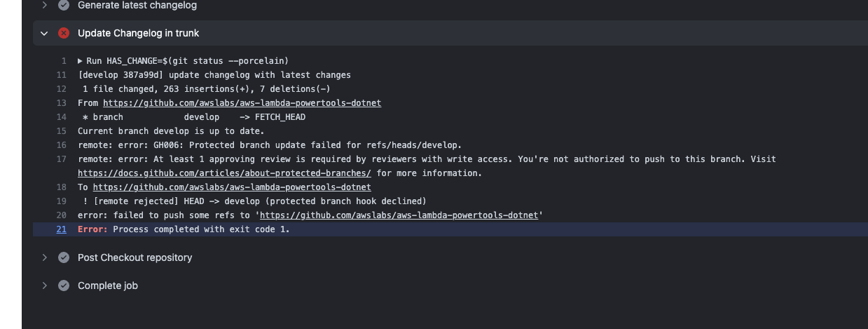The width and height of the screenshot is (868, 329).
Task: Select the 'Update Changelog in trunk' step title
Action: [139, 33]
